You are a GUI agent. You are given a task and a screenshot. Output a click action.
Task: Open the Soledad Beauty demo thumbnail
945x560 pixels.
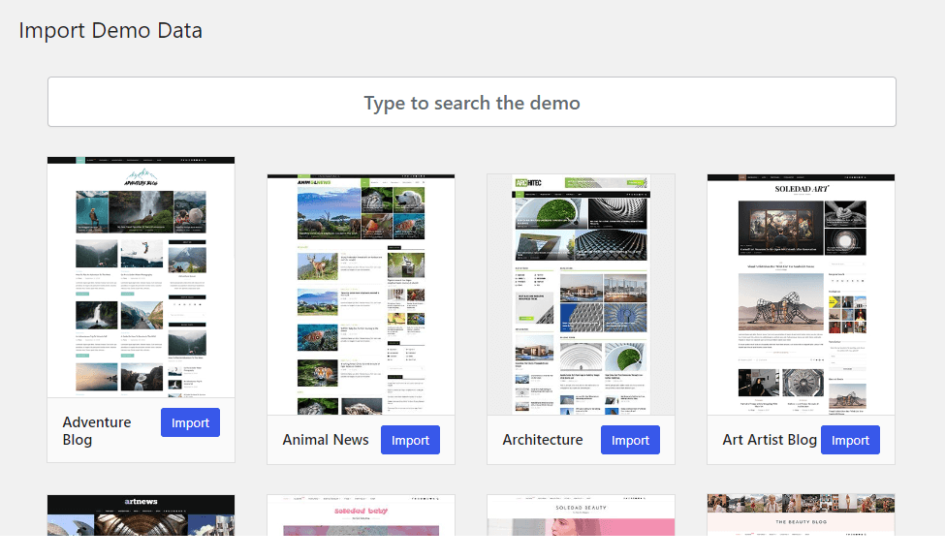581,515
